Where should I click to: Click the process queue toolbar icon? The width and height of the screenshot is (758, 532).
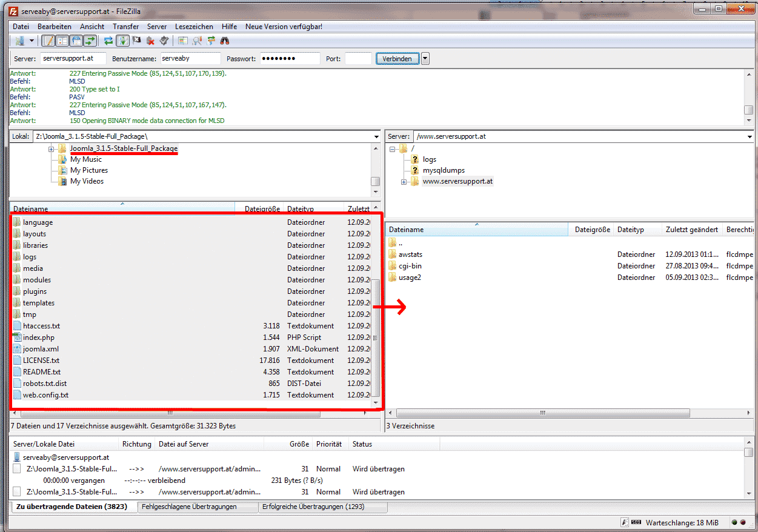[x=122, y=41]
